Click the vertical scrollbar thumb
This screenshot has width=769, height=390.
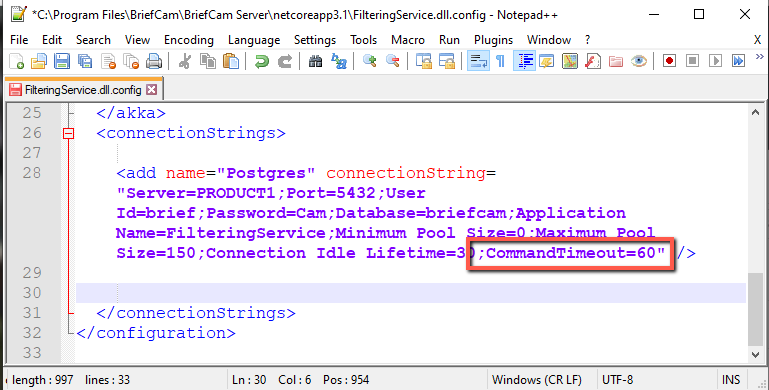tap(755, 310)
